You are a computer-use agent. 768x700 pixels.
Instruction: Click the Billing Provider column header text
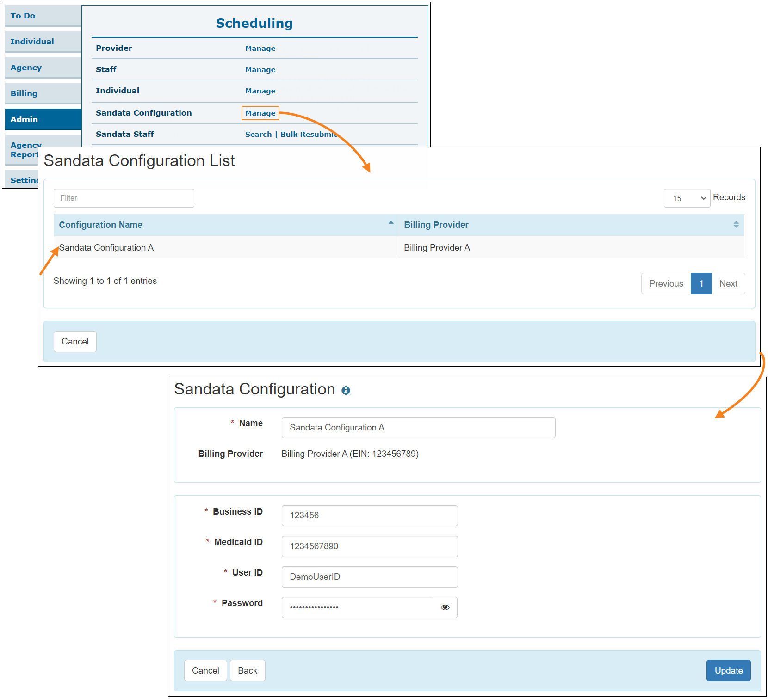(436, 225)
